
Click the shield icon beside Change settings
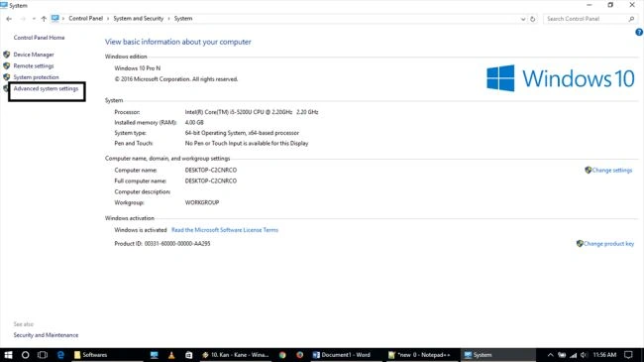(x=589, y=170)
